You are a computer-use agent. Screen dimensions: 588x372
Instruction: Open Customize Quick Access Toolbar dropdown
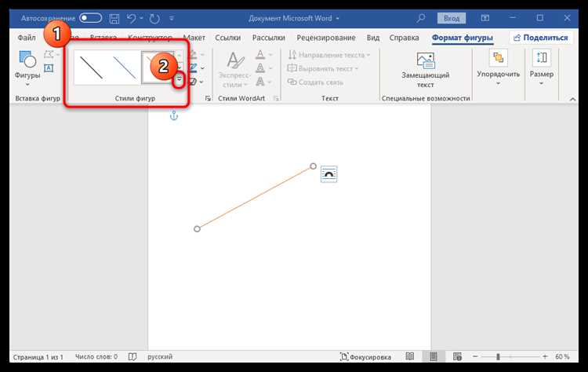(x=172, y=18)
